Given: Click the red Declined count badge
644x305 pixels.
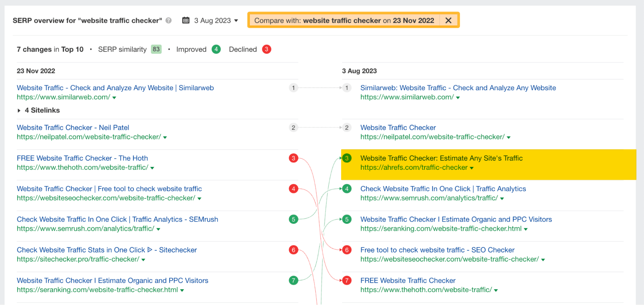Looking at the screenshot, I should click(266, 49).
